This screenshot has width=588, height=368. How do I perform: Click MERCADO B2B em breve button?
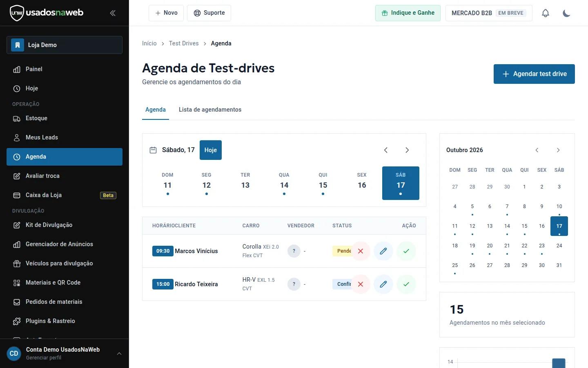click(489, 13)
